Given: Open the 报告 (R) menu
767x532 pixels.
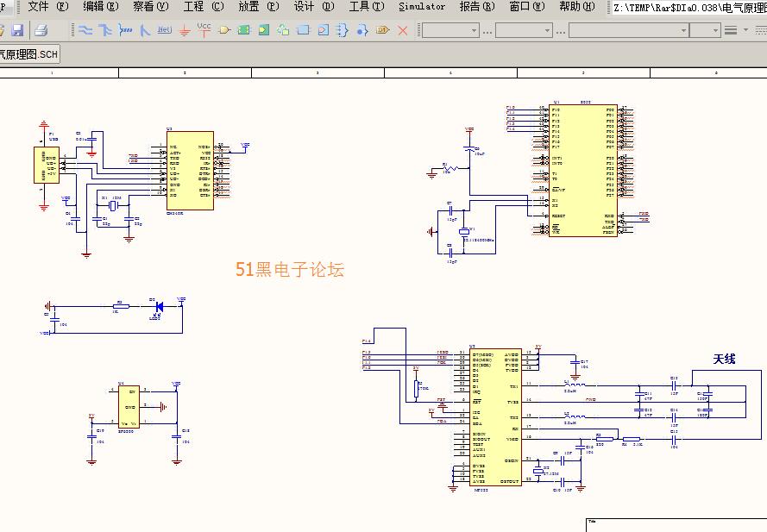Looking at the screenshot, I should (x=476, y=7).
